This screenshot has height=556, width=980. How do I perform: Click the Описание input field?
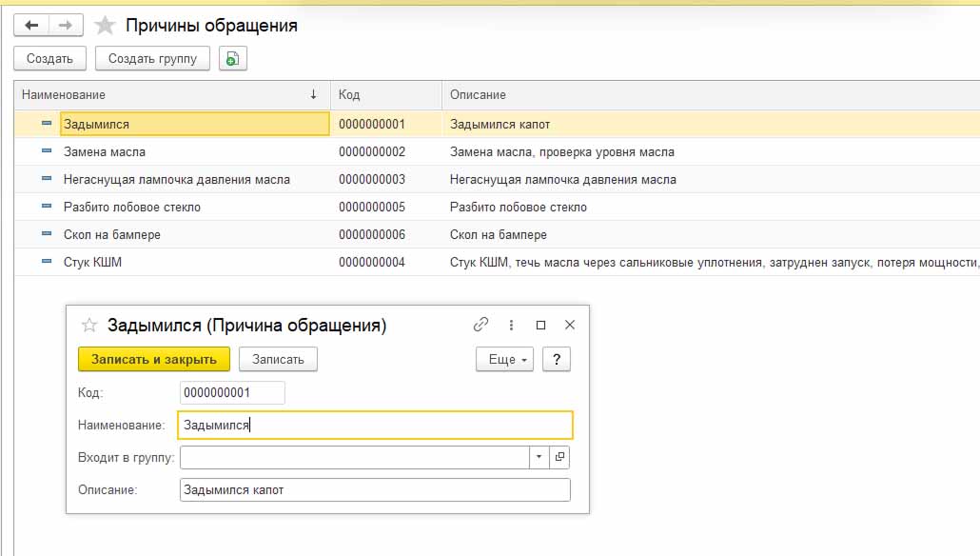[x=375, y=490]
